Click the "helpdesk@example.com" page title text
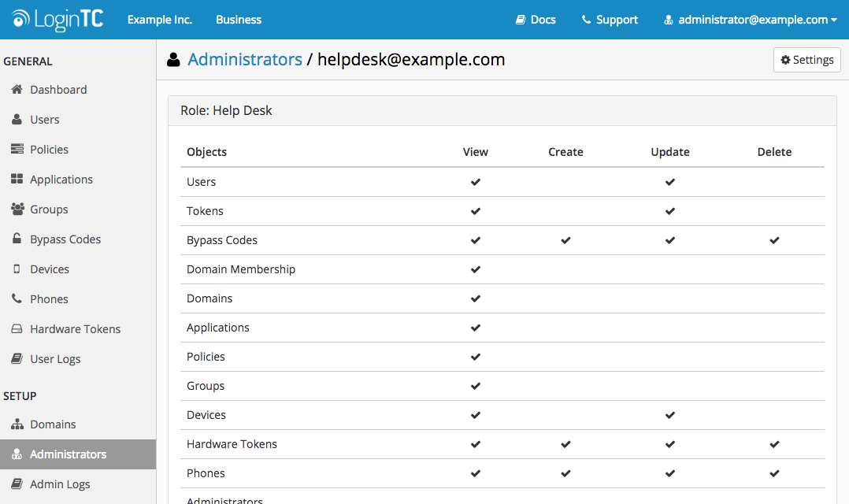Screen dimensions: 849x504 coord(411,60)
